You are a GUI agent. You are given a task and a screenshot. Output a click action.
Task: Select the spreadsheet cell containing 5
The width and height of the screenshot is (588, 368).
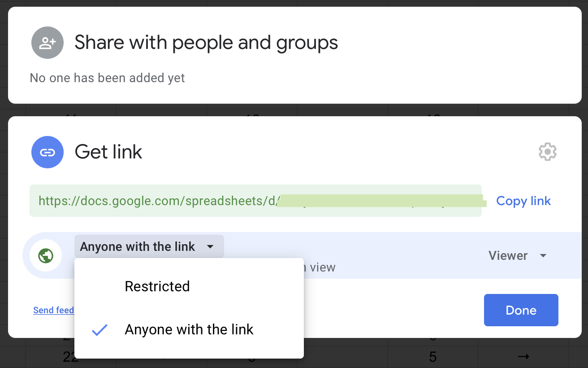tap(432, 357)
